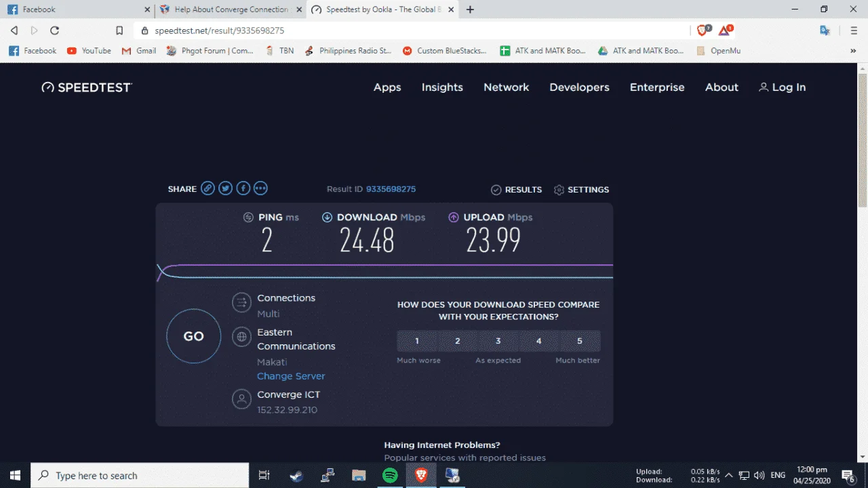Viewport: 868px width, 488px height.
Task: Open the YouTube bookmark
Action: click(89, 51)
